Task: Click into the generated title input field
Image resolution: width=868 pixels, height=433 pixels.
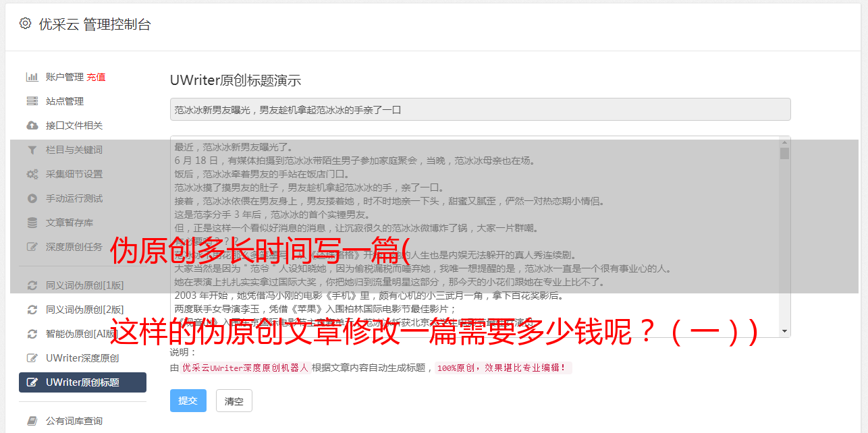Action: click(480, 109)
